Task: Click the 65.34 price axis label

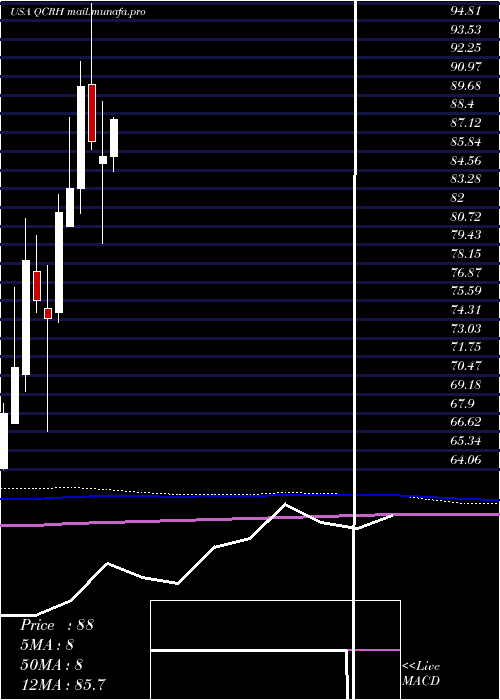Action: tap(466, 441)
